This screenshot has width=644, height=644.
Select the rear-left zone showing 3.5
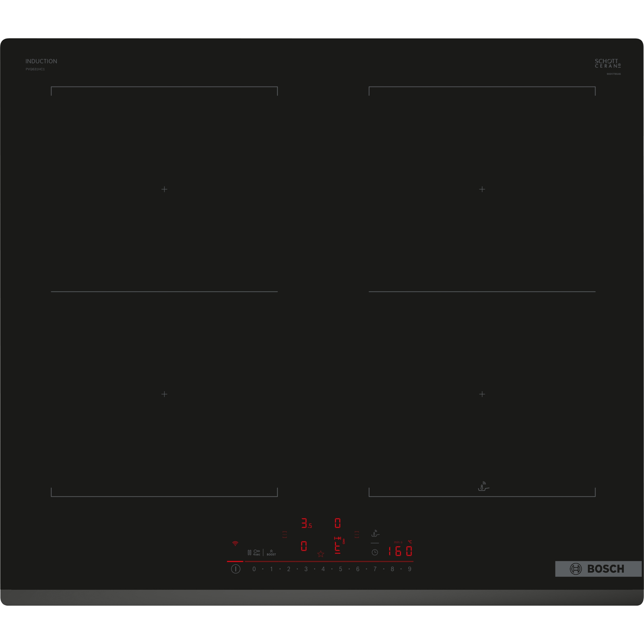[306, 523]
